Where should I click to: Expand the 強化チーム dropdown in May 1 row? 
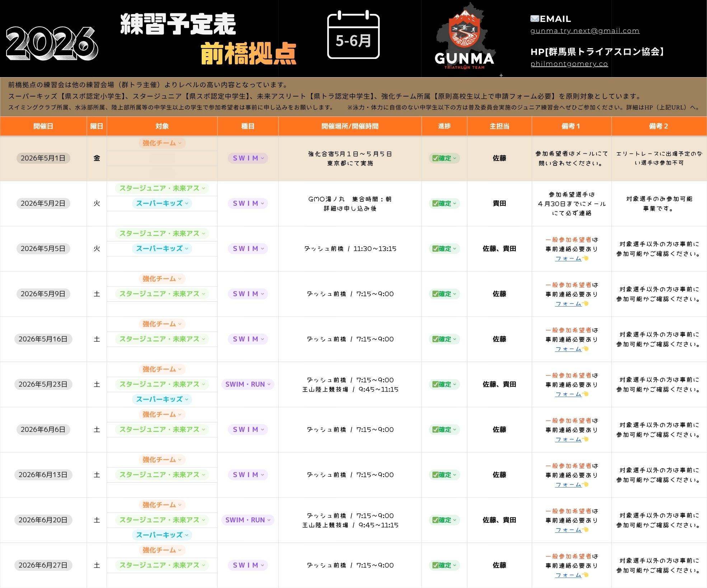(x=162, y=143)
